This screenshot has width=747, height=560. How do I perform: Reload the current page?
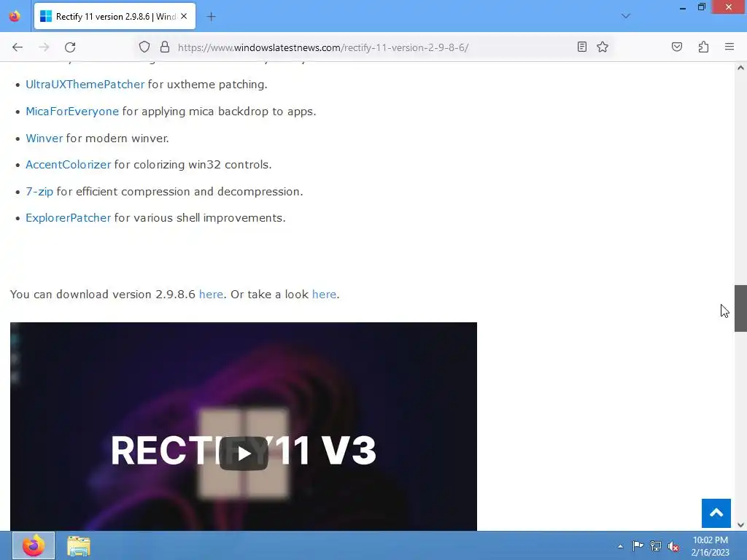[70, 47]
